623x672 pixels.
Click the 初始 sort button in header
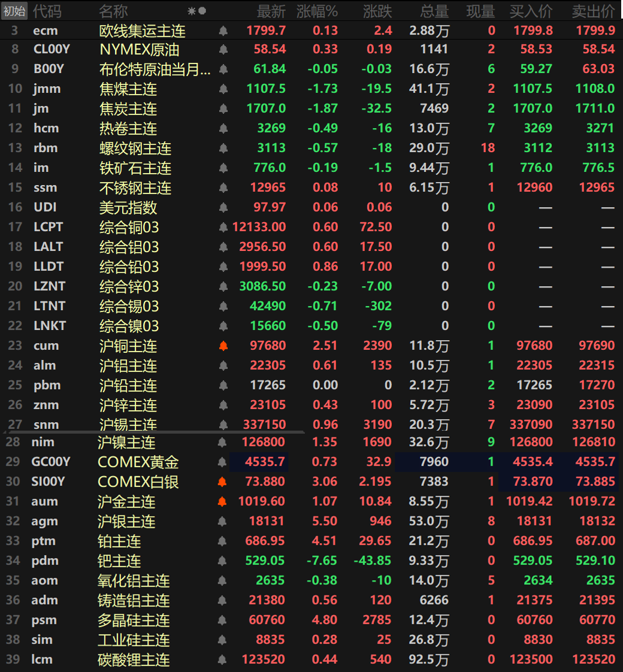point(14,11)
